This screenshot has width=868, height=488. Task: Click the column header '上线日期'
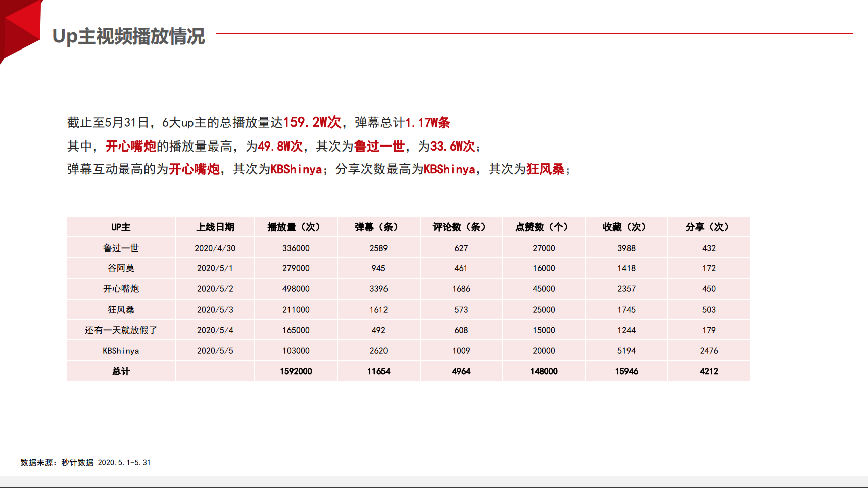click(215, 227)
